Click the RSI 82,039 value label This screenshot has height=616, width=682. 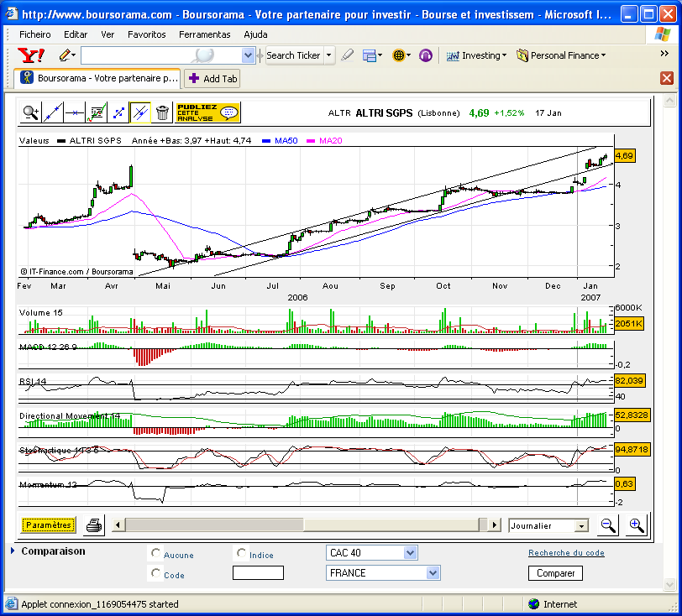pyautogui.click(x=629, y=380)
